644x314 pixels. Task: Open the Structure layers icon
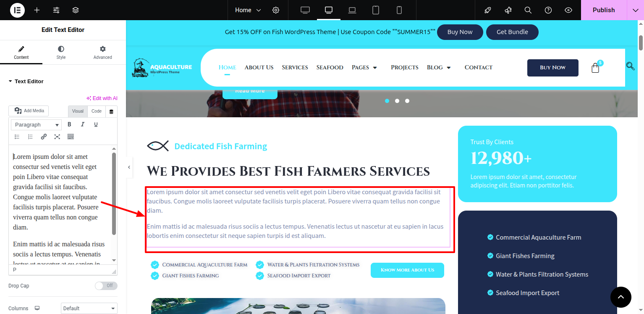(x=76, y=10)
